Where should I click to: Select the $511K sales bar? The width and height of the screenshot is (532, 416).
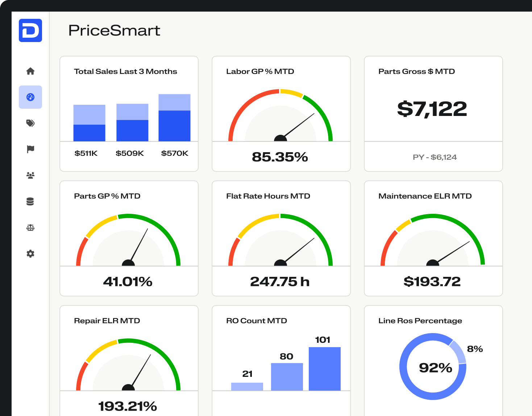90,123
